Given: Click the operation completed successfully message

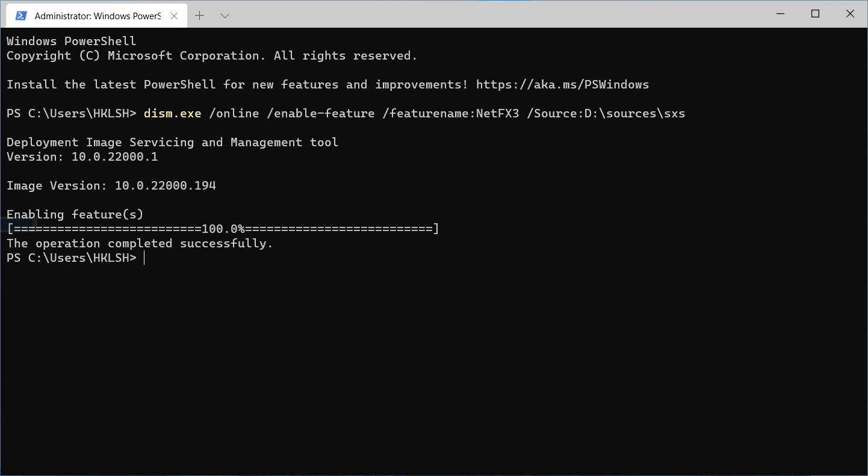Looking at the screenshot, I should pyautogui.click(x=139, y=243).
